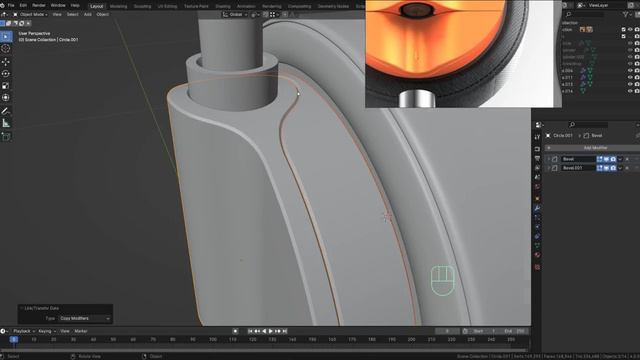Remove the Bevel modifier
The height and width of the screenshot is (360, 640).
(627, 159)
